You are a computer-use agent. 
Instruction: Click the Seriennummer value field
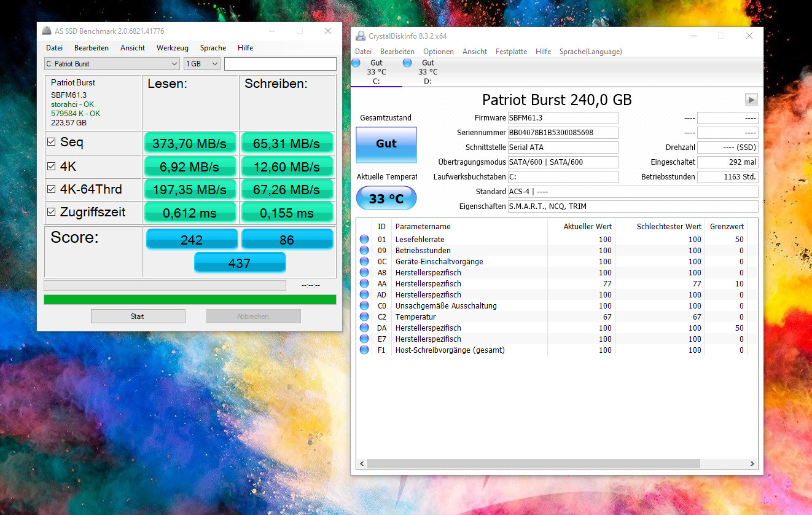(563, 133)
